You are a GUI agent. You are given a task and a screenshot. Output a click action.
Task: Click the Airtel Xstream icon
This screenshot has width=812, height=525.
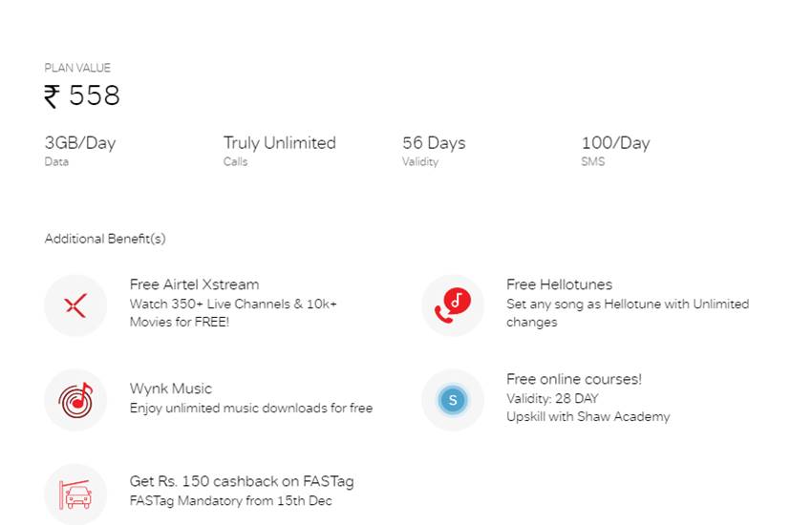click(x=75, y=305)
